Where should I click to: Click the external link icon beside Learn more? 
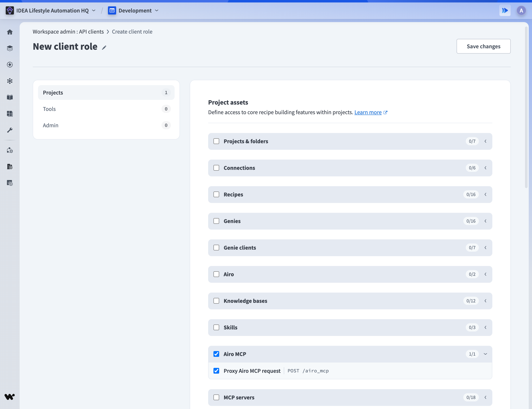[x=385, y=113]
